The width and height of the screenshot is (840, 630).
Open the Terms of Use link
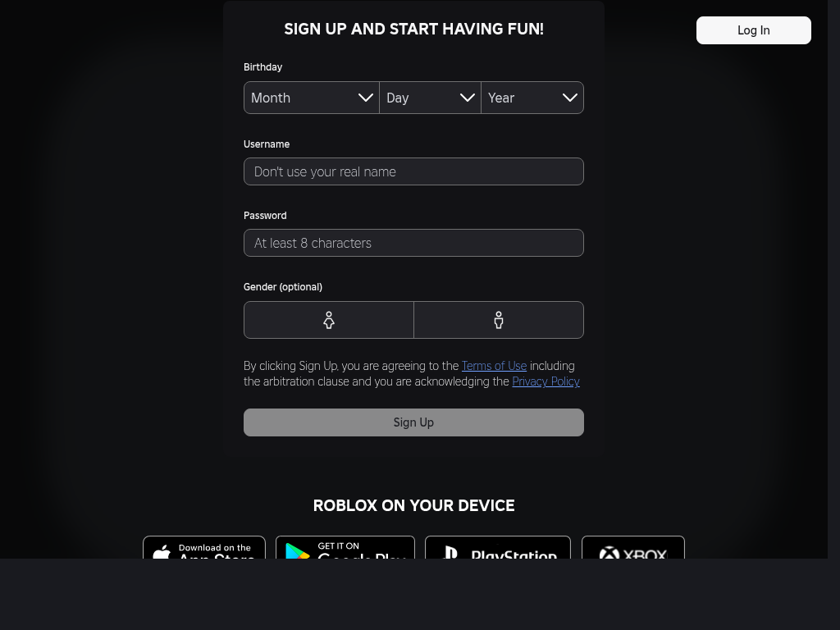494,366
